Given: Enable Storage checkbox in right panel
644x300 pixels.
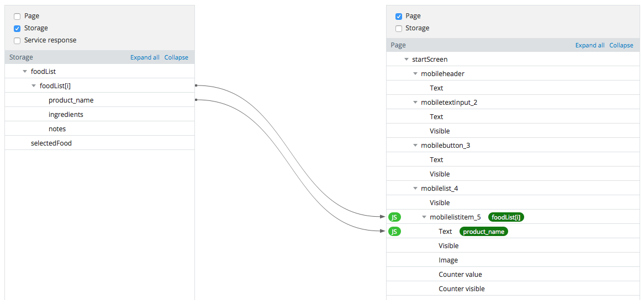Looking at the screenshot, I should click(398, 29).
